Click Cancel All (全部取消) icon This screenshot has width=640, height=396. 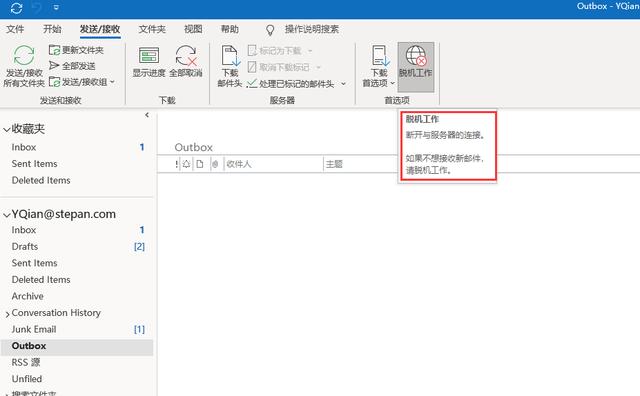click(x=186, y=56)
